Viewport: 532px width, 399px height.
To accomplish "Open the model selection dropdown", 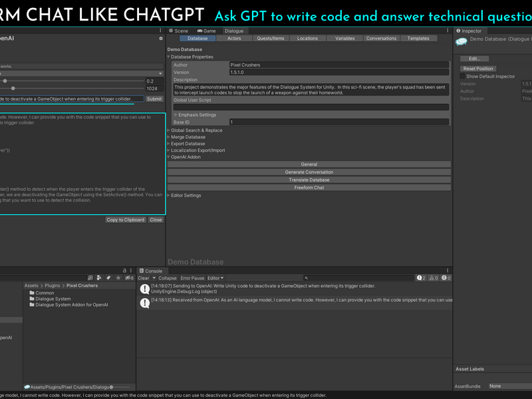I will pos(81,73).
